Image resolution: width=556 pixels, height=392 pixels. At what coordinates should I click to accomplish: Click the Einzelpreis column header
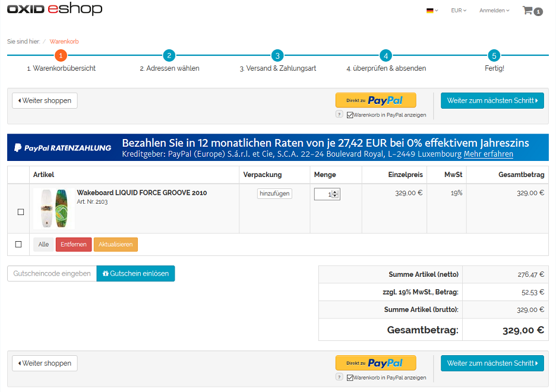pos(405,175)
